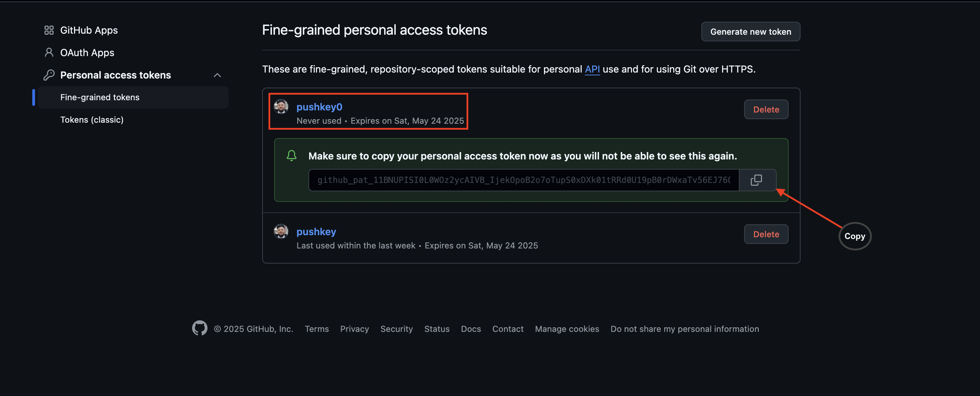Delete the pushkey token
The image size is (980, 396).
(766, 234)
